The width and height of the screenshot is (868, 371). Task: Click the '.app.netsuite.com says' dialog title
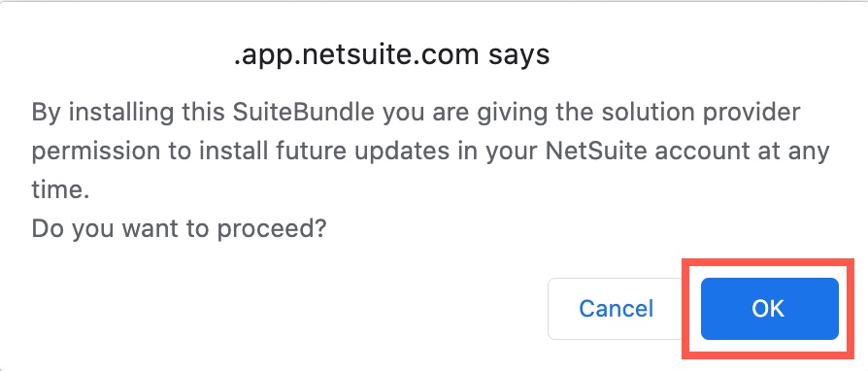coord(391,55)
